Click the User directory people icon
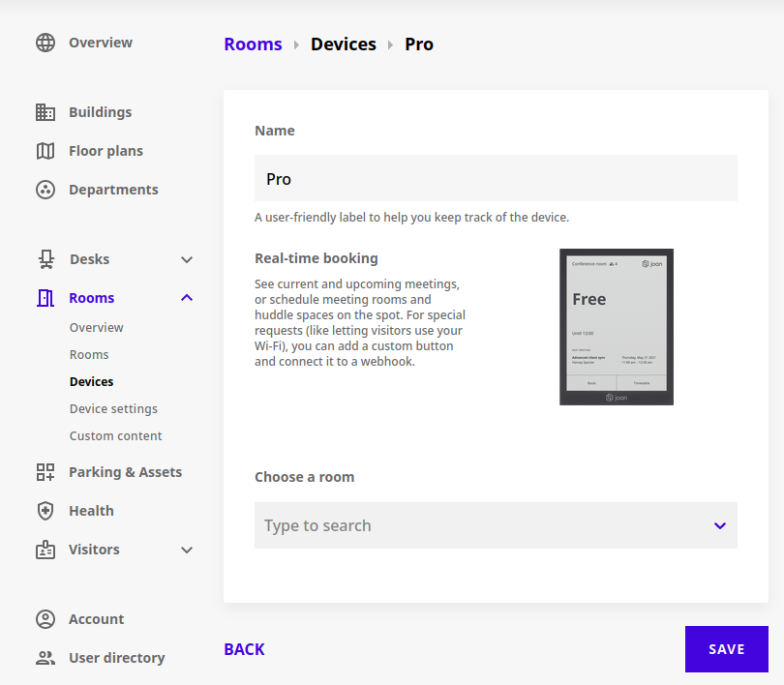 point(45,658)
